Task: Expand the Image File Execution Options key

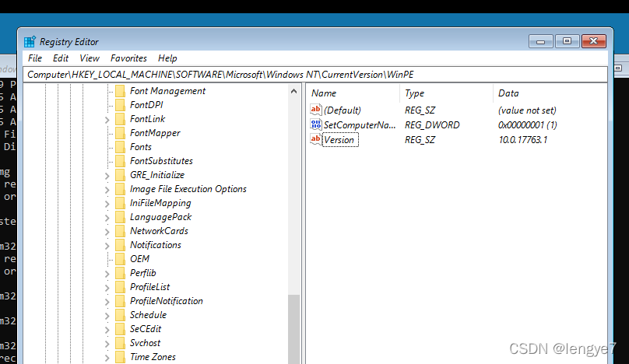Action: pos(107,190)
